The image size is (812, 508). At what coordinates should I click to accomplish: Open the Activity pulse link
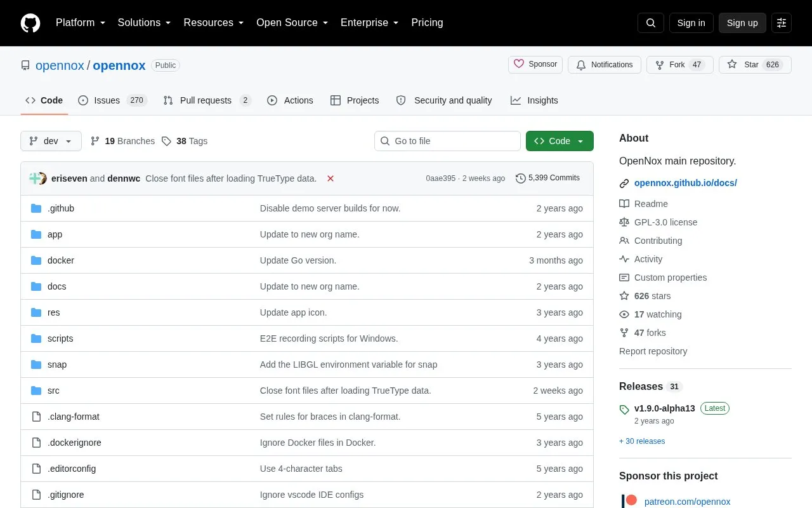tap(641, 259)
